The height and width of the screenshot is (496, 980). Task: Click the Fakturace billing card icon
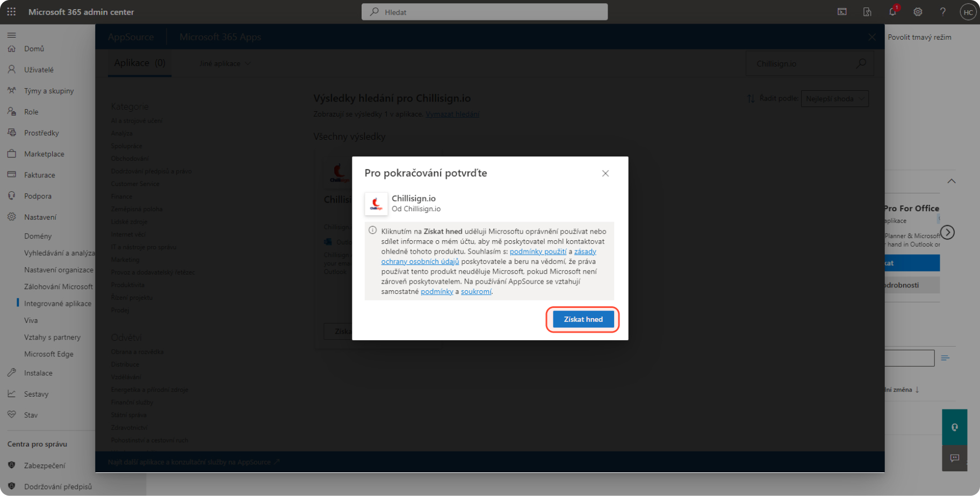click(12, 175)
